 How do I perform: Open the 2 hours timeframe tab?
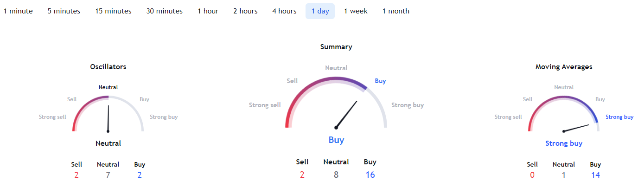coord(245,11)
